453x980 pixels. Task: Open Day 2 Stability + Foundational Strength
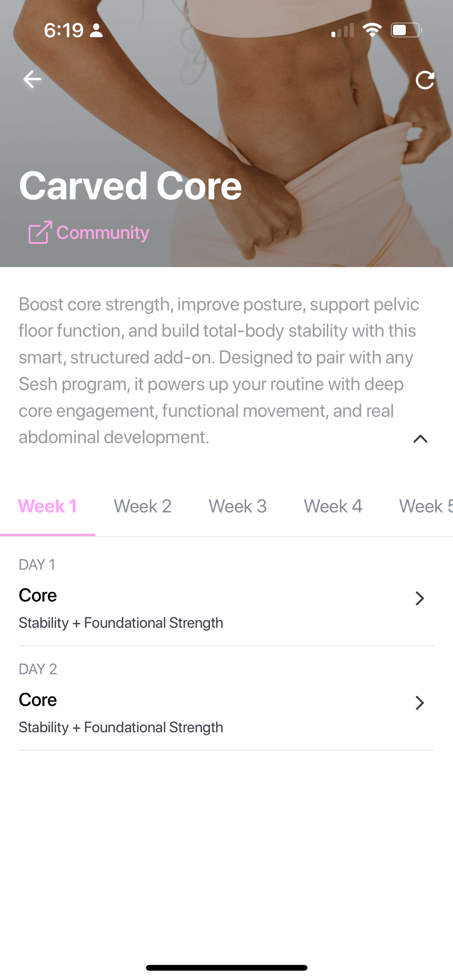coord(121,727)
